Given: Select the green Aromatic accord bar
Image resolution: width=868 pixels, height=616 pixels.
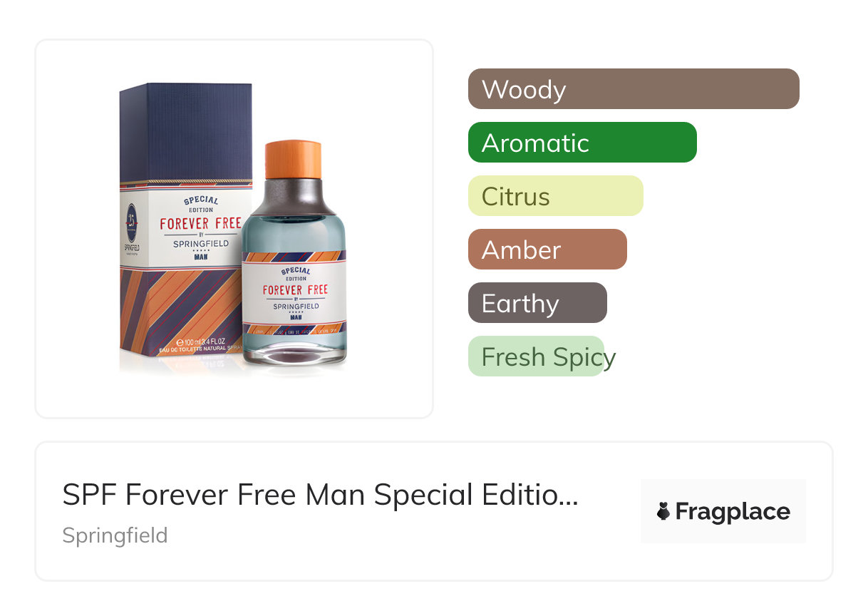Looking at the screenshot, I should coord(582,142).
